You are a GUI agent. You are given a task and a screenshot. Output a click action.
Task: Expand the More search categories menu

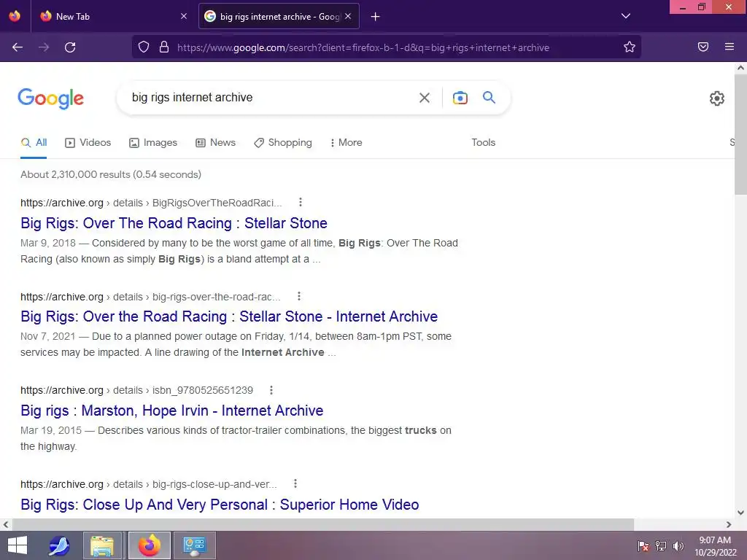pos(347,142)
